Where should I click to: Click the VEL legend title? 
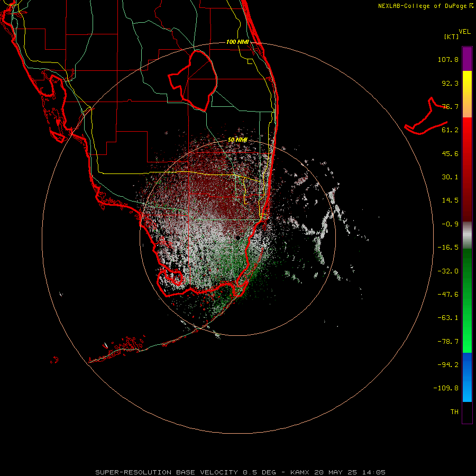point(464,31)
